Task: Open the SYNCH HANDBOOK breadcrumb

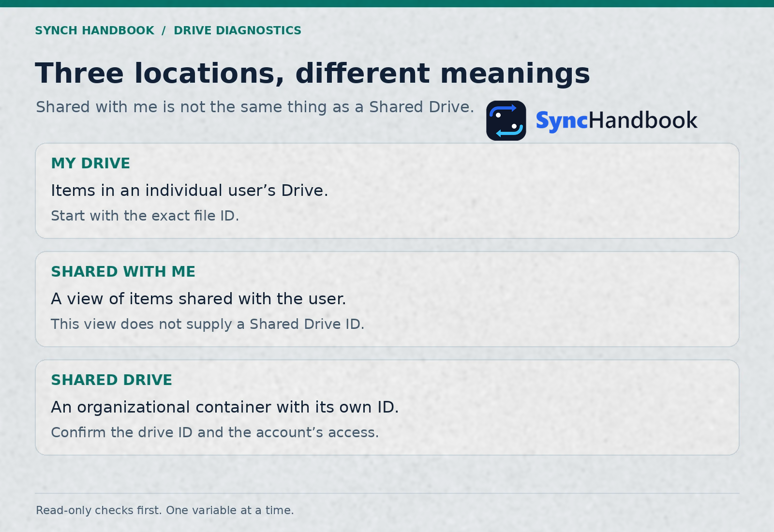Action: [95, 30]
